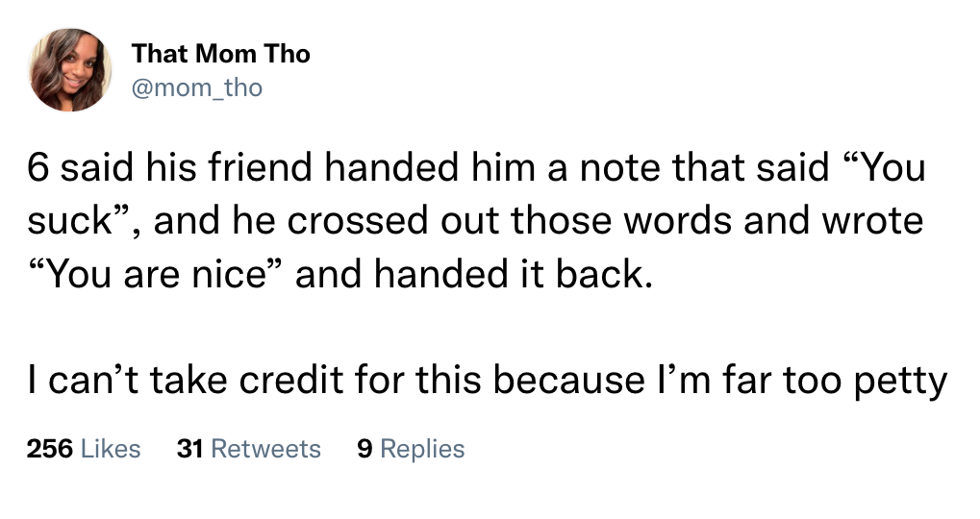Click the Likes label
Image resolution: width=980 pixels, height=519 pixels.
pos(111,449)
